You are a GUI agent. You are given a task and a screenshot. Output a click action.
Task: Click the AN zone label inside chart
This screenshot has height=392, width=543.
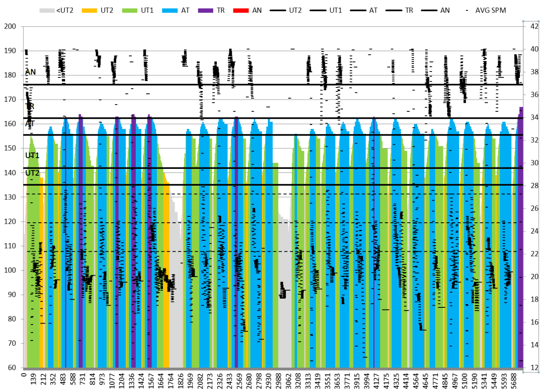pos(30,72)
